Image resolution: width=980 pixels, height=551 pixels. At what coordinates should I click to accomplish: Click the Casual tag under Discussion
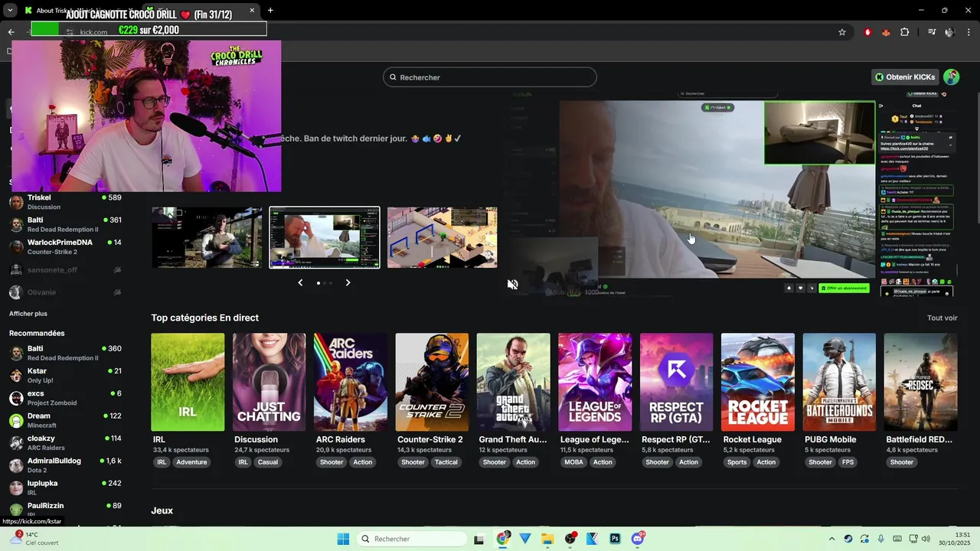pyautogui.click(x=268, y=462)
